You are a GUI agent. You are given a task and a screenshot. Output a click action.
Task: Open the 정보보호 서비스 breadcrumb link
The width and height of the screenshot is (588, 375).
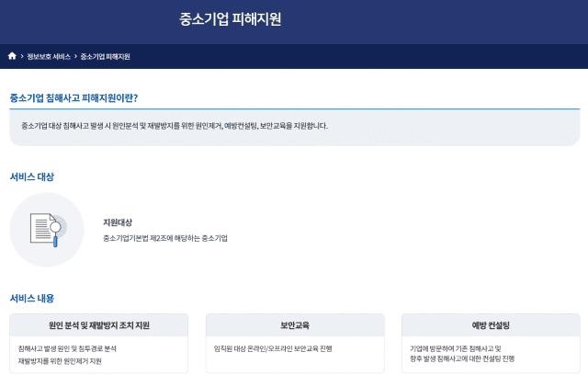[49, 56]
